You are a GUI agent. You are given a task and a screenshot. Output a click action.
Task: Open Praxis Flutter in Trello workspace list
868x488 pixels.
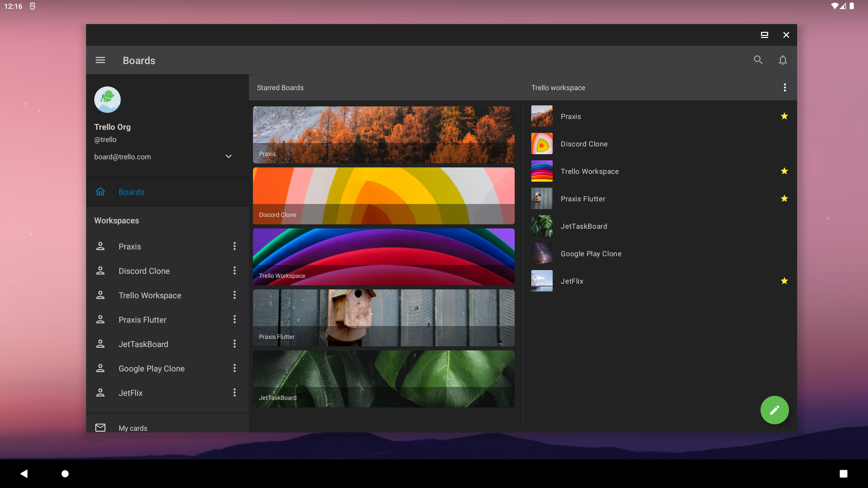pos(660,199)
